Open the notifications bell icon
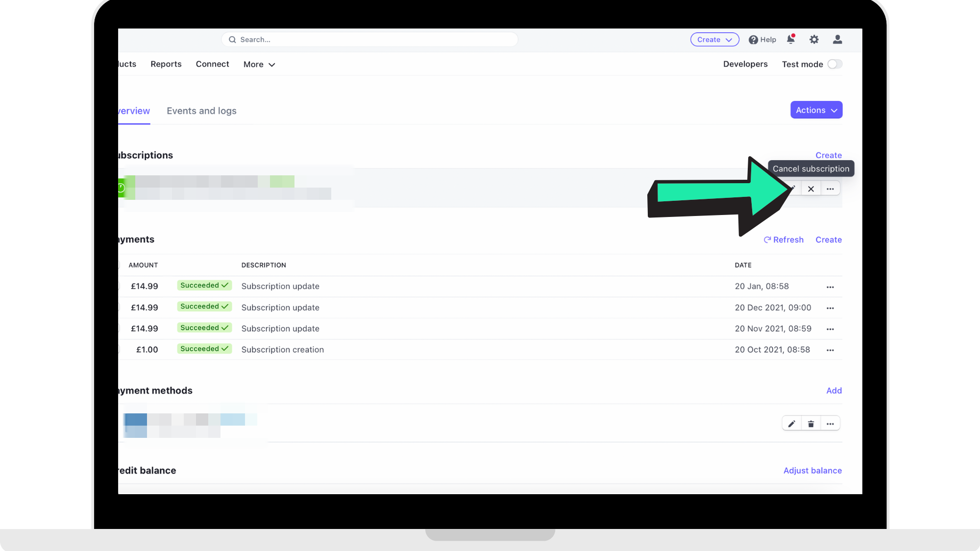 [790, 39]
